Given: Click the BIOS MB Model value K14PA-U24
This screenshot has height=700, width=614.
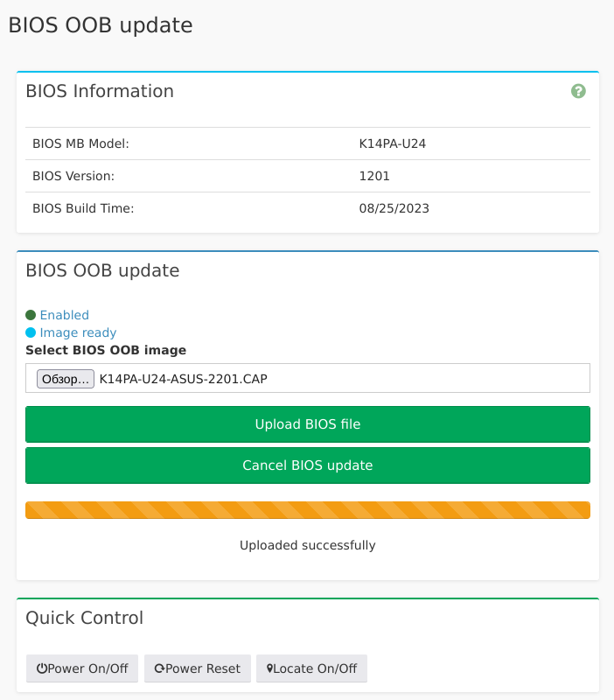Looking at the screenshot, I should click(392, 143).
